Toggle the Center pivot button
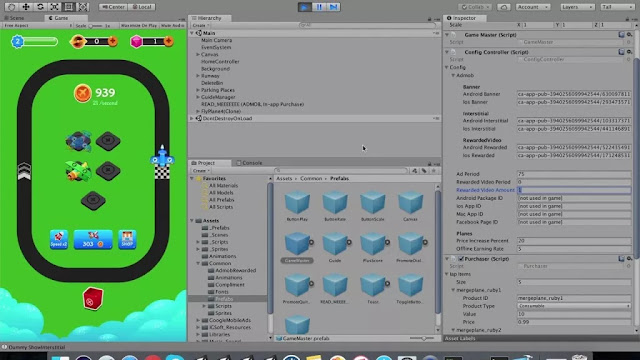The width and height of the screenshot is (640, 360). tap(113, 7)
